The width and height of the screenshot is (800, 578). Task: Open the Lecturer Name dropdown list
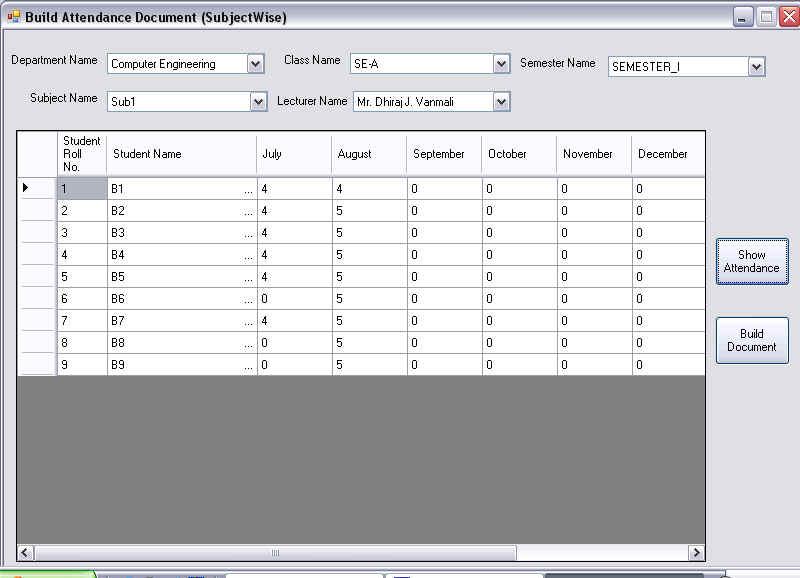click(502, 101)
